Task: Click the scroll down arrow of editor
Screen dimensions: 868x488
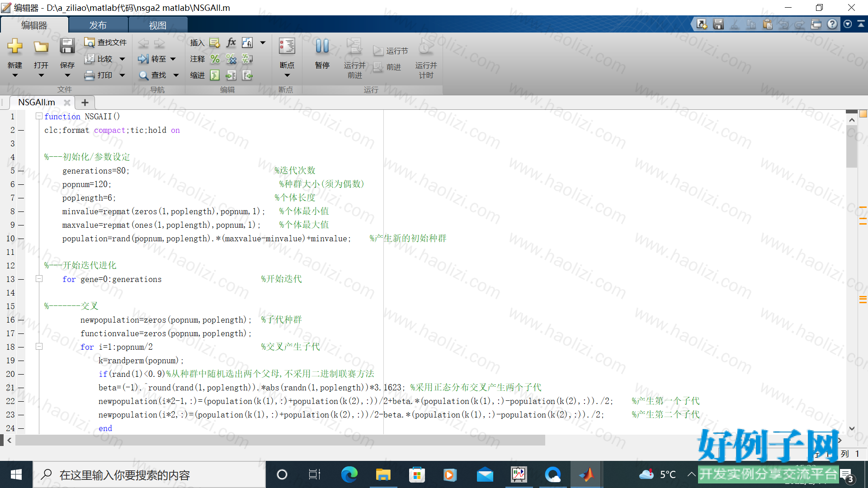Action: pyautogui.click(x=852, y=428)
